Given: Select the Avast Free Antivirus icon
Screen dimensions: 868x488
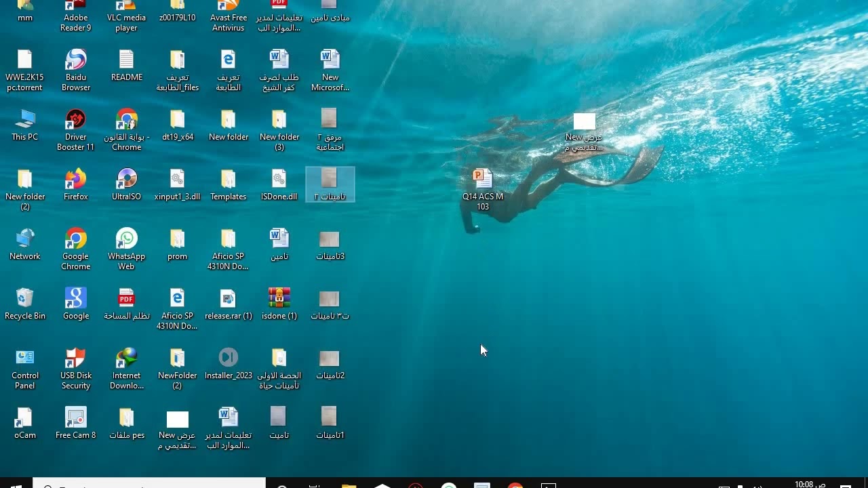Looking at the screenshot, I should (228, 15).
